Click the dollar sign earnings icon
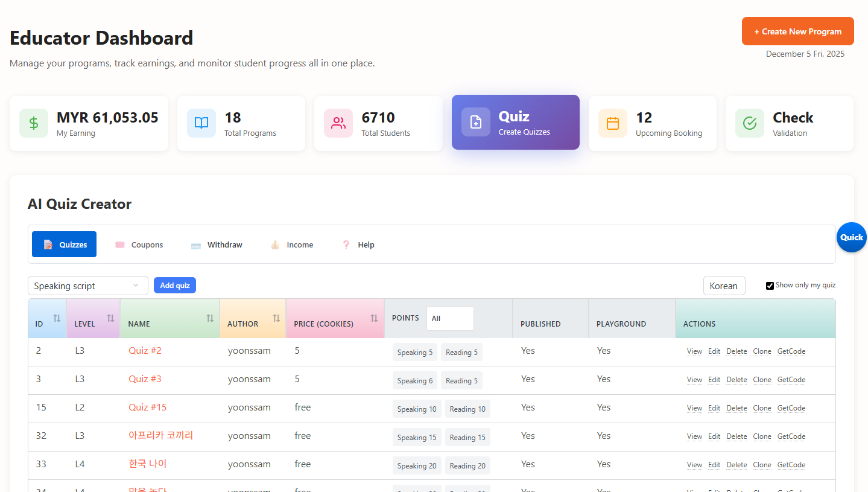Viewport: 868px width, 492px height. click(34, 123)
